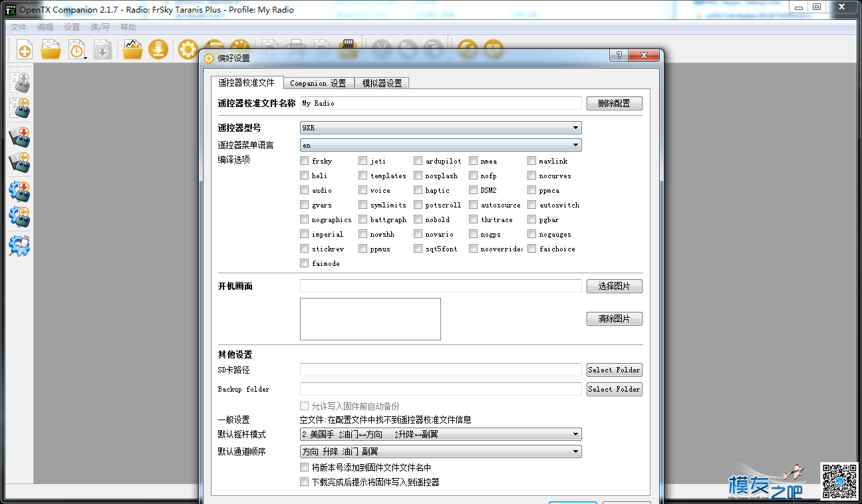
Task: Check 将版本号添加到固件文件文件名中 option
Action: [304, 467]
